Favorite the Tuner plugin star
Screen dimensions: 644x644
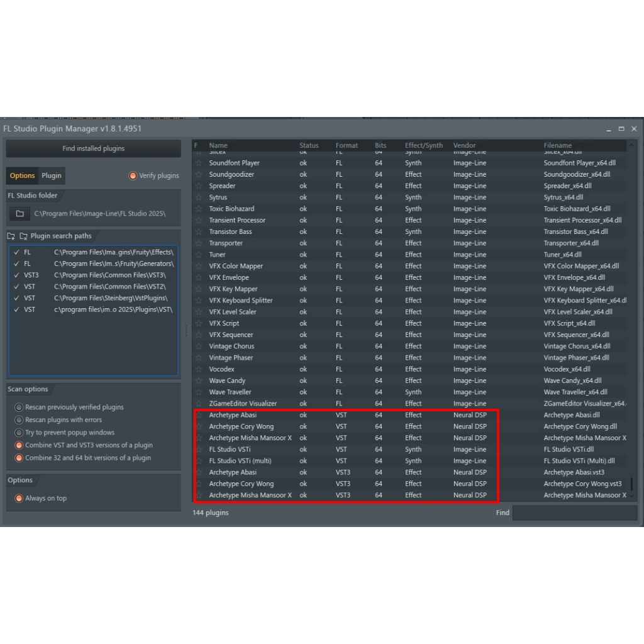click(x=199, y=255)
